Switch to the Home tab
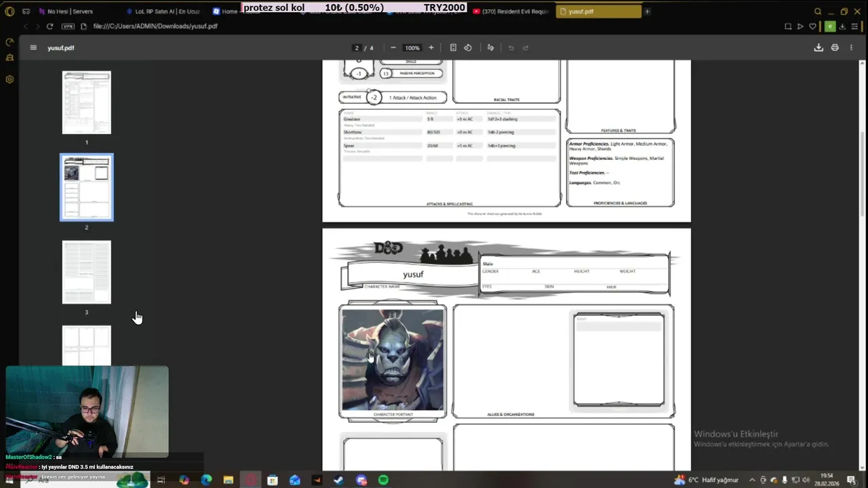Viewport: 868px width, 488px height. 224,12
